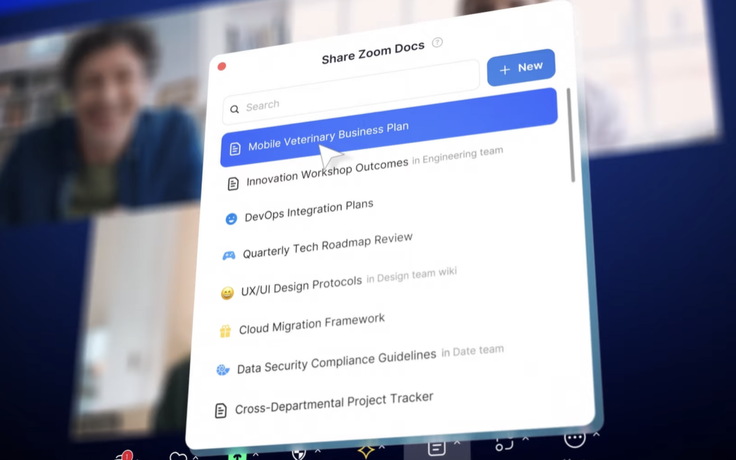Expand the caret beside the Apps workflow icon
This screenshot has height=460, width=736.
pos(525,438)
